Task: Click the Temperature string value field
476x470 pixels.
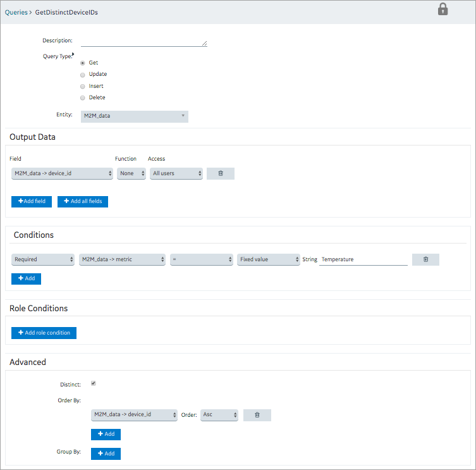Action: pyautogui.click(x=363, y=260)
